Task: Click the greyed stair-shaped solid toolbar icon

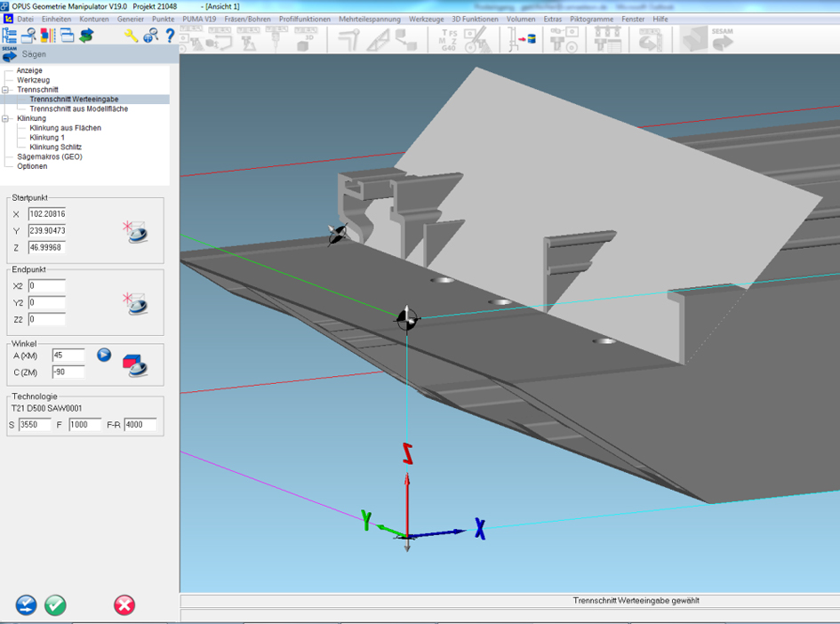Action: point(695,40)
